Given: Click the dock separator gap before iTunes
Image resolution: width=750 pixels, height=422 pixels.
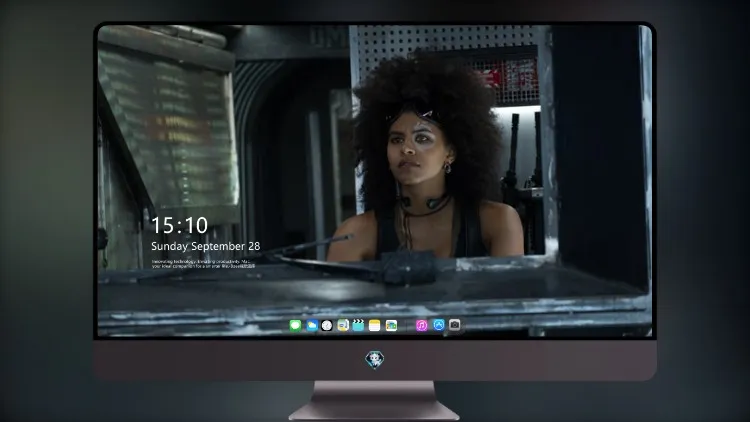Looking at the screenshot, I should coord(407,325).
